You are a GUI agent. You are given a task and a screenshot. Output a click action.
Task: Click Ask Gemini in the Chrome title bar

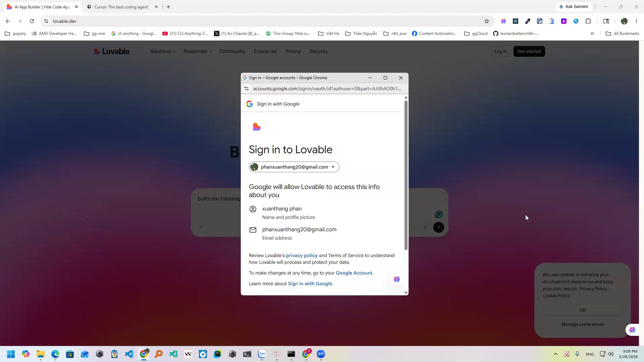coord(574,7)
